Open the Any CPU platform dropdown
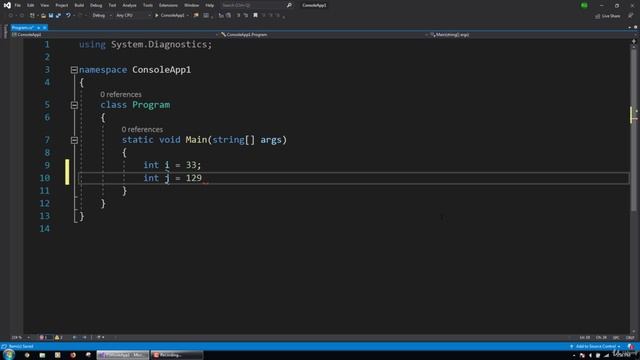 [133, 16]
